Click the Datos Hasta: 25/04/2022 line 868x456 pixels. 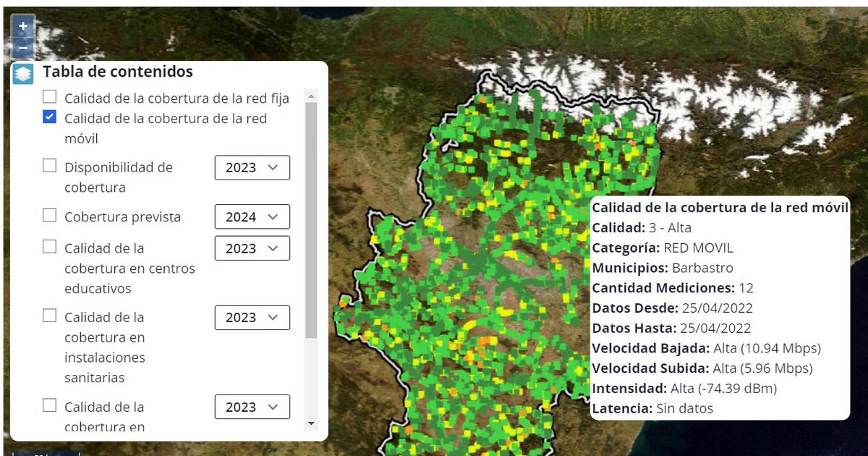click(x=671, y=328)
